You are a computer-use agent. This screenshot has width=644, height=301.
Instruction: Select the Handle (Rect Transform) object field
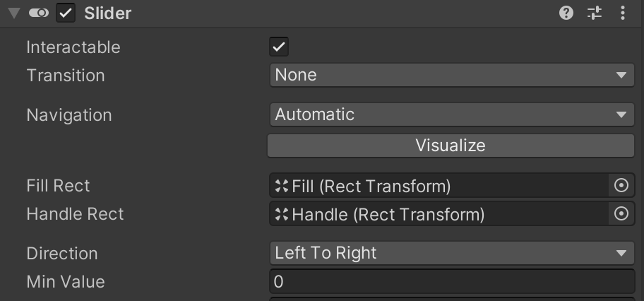[439, 214]
